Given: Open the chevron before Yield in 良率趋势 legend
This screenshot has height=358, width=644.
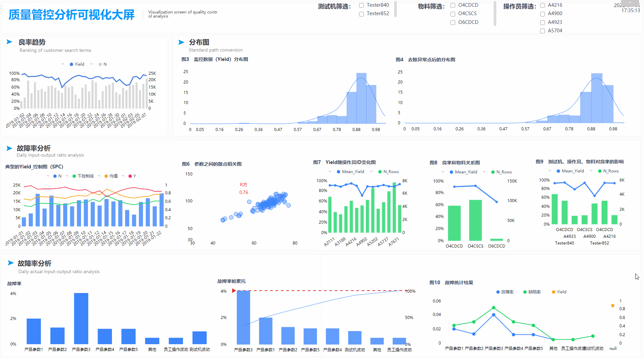Looking at the screenshot, I should coord(63,64).
